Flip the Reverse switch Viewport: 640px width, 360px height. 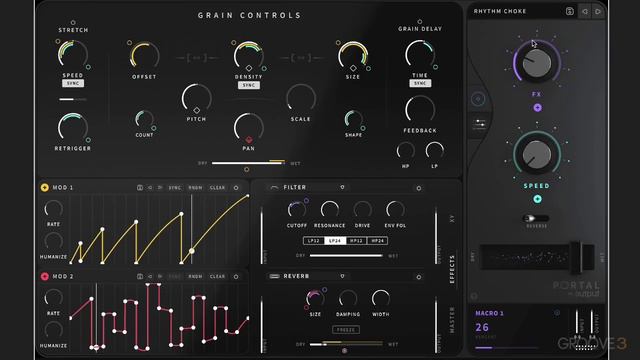click(x=536, y=218)
